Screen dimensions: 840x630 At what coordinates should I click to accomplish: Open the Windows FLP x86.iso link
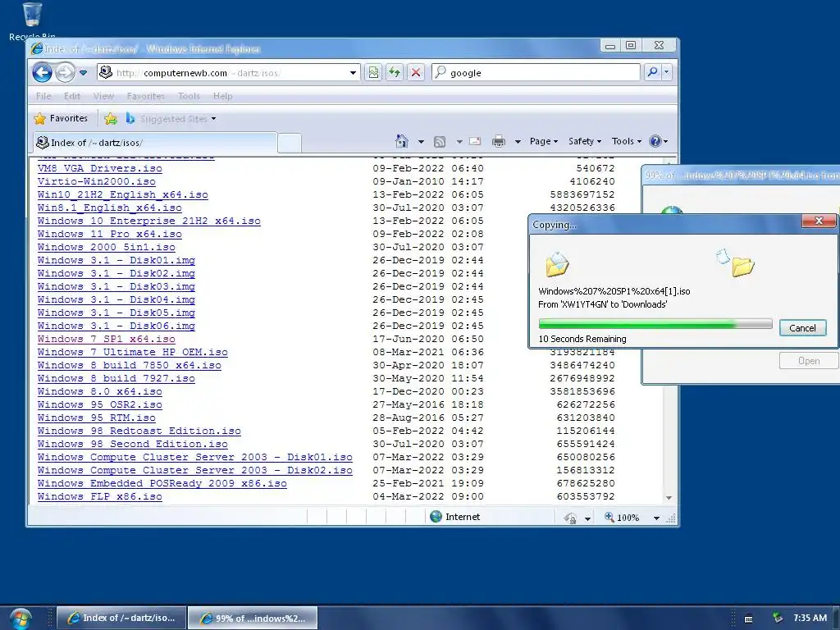coord(99,496)
